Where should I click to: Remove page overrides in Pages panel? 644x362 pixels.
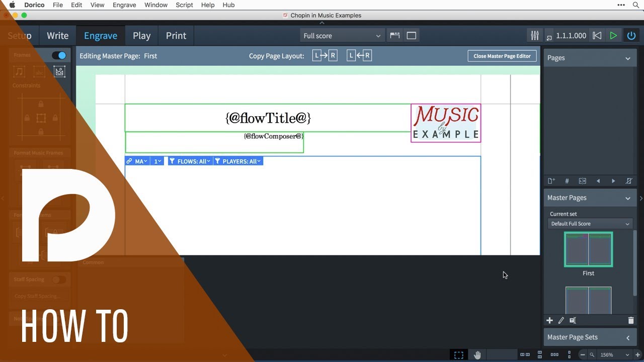tap(628, 181)
